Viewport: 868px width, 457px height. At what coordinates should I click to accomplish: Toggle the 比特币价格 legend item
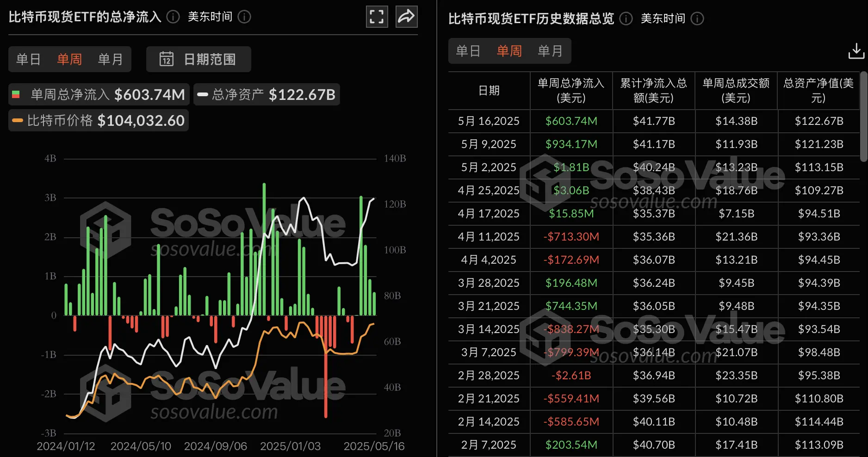coord(98,120)
